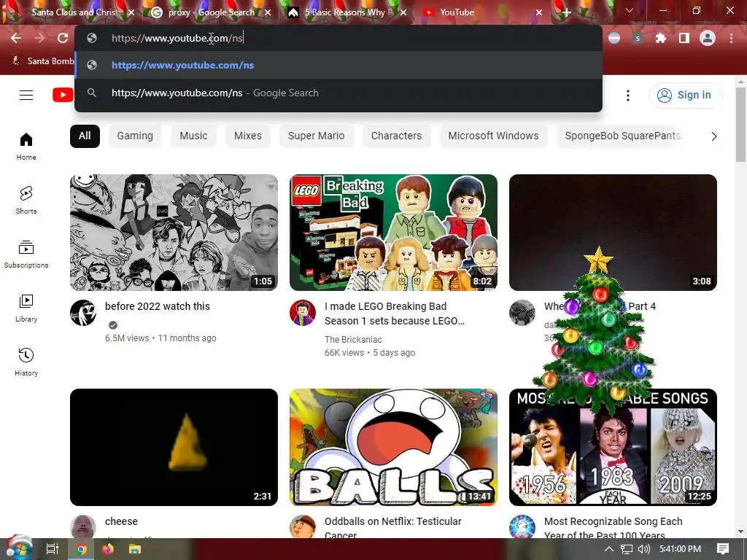Close the proxy - Google Search tab
Viewport: 747px width, 560px height.
[x=267, y=13]
